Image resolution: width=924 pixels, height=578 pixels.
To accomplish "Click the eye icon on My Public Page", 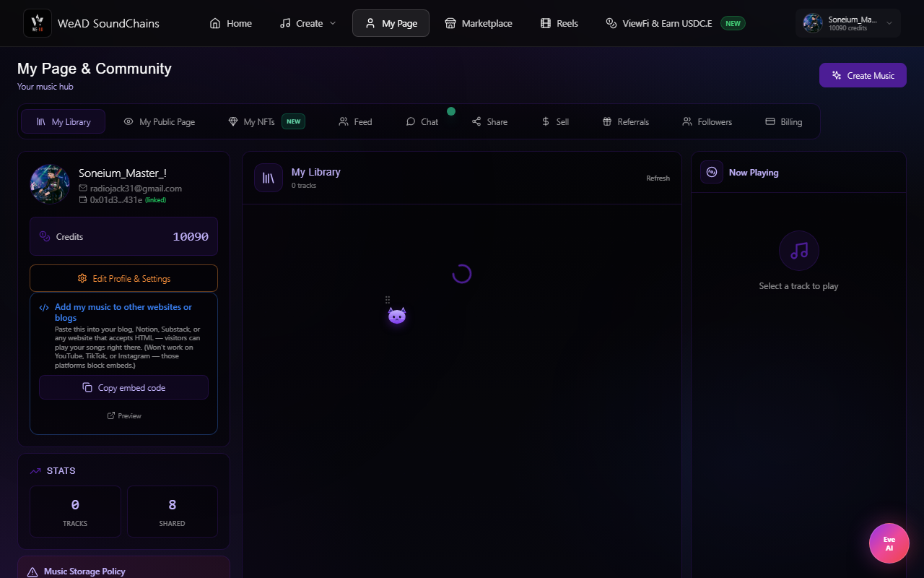I will [x=128, y=121].
